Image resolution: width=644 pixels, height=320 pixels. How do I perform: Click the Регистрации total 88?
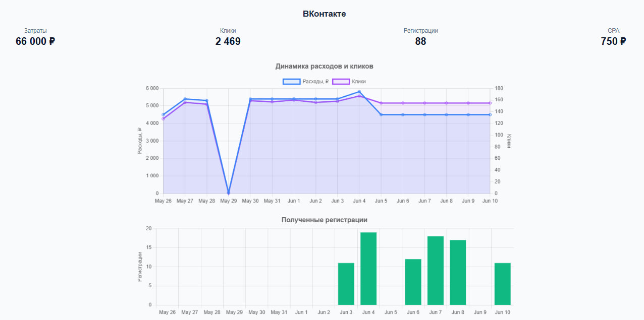click(420, 42)
